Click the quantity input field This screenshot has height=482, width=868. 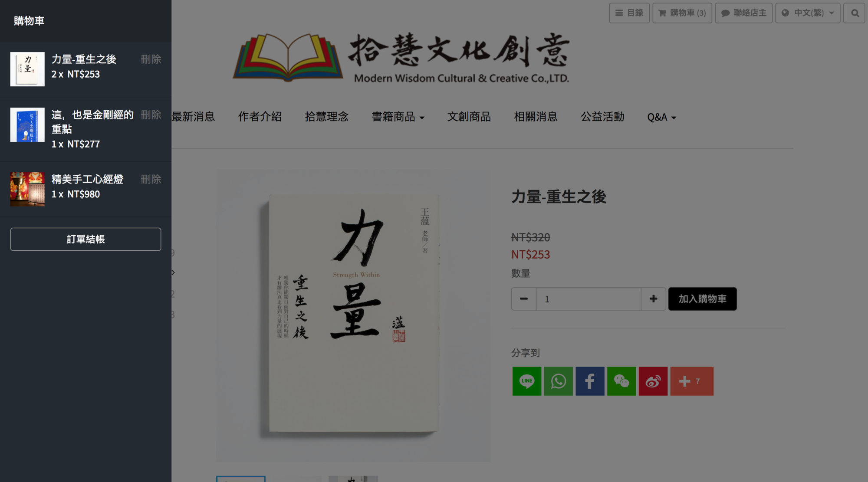click(588, 299)
